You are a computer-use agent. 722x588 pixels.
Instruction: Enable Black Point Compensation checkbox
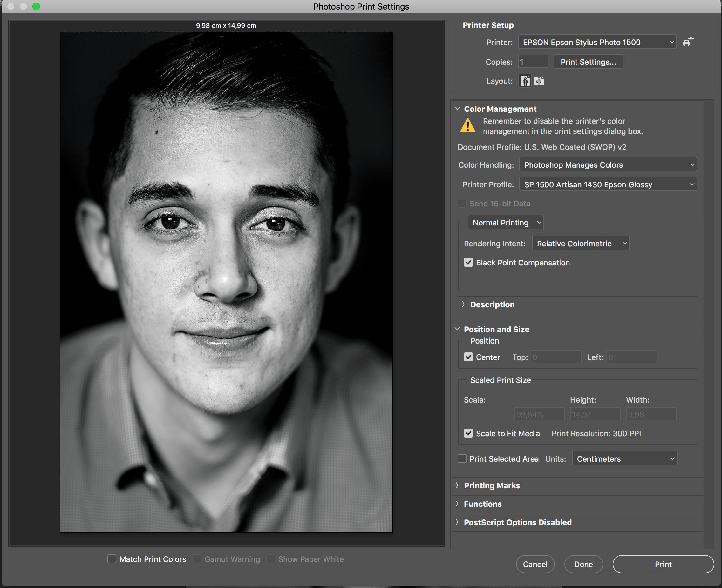[468, 263]
